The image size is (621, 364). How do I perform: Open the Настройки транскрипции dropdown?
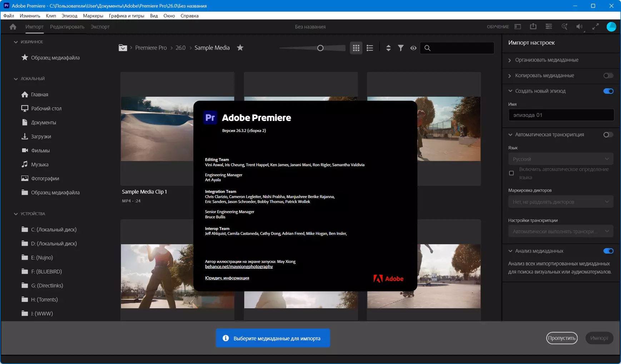pyautogui.click(x=561, y=231)
